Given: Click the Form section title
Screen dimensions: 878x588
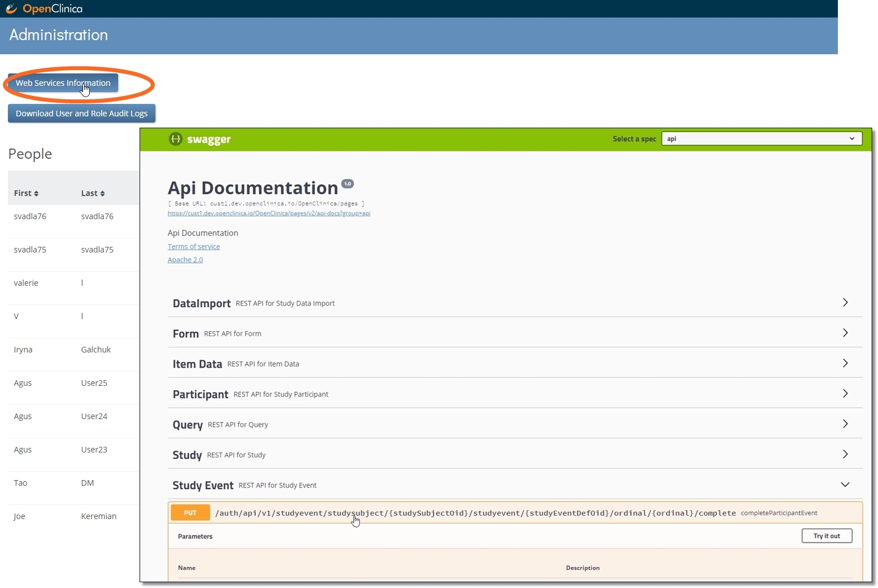Looking at the screenshot, I should 186,334.
